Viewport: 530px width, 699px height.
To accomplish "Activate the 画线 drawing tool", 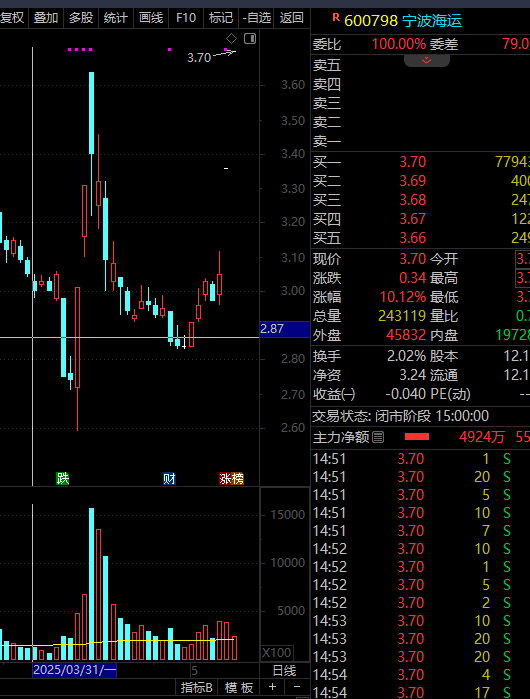I will pos(151,18).
